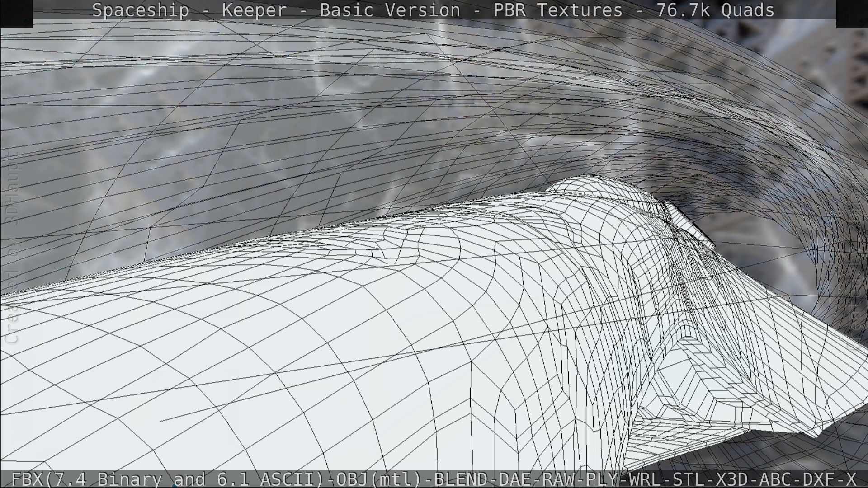Click the 'DAE' format label
The image size is (868, 488).
coord(515,479)
